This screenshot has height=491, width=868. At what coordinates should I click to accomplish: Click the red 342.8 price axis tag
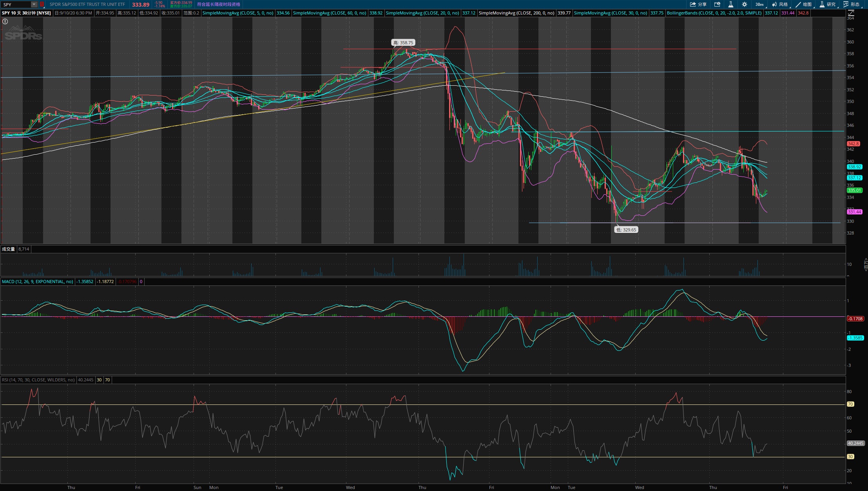(854, 144)
